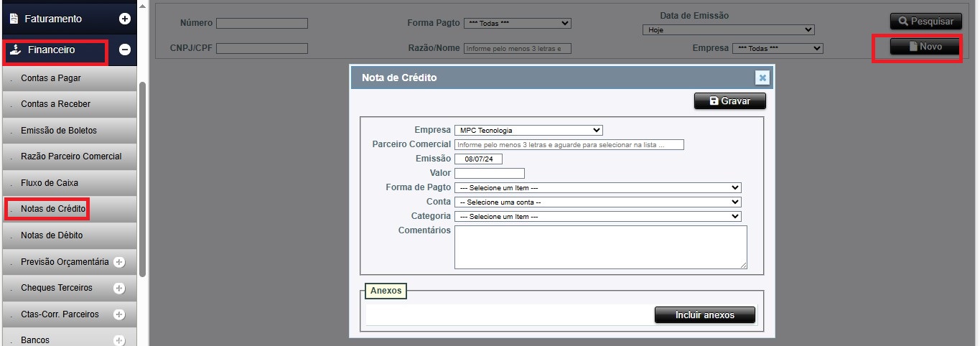Click the Faturamento document icon

coord(14,19)
